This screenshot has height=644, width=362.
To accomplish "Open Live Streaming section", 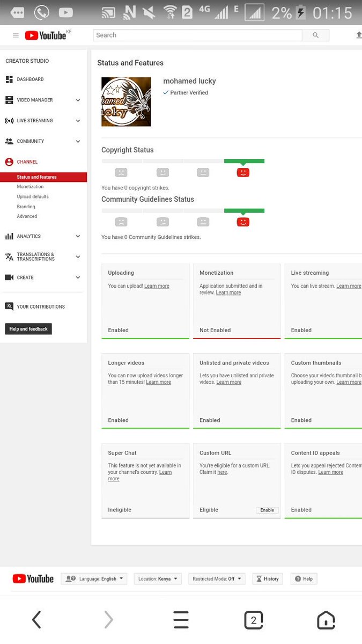I will (35, 121).
